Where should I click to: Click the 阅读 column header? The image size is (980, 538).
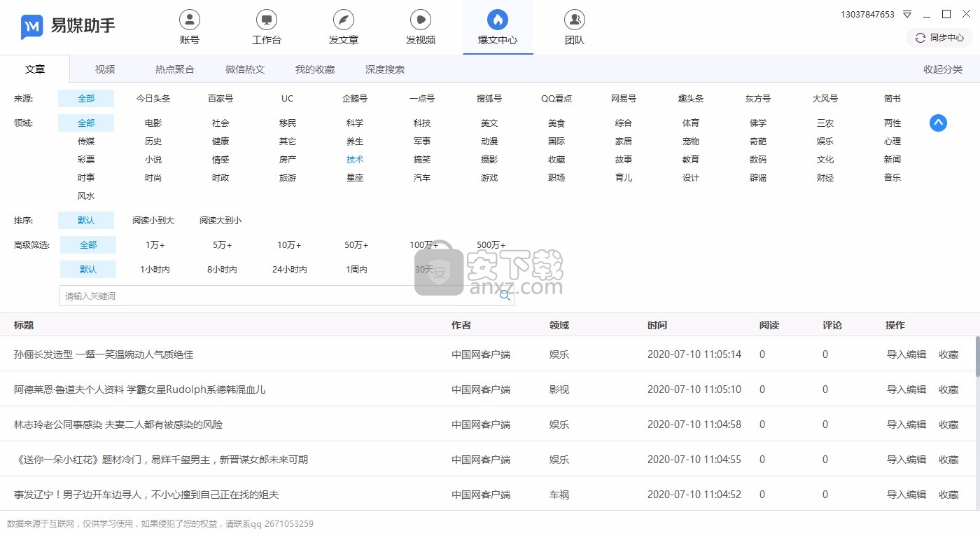(x=769, y=325)
